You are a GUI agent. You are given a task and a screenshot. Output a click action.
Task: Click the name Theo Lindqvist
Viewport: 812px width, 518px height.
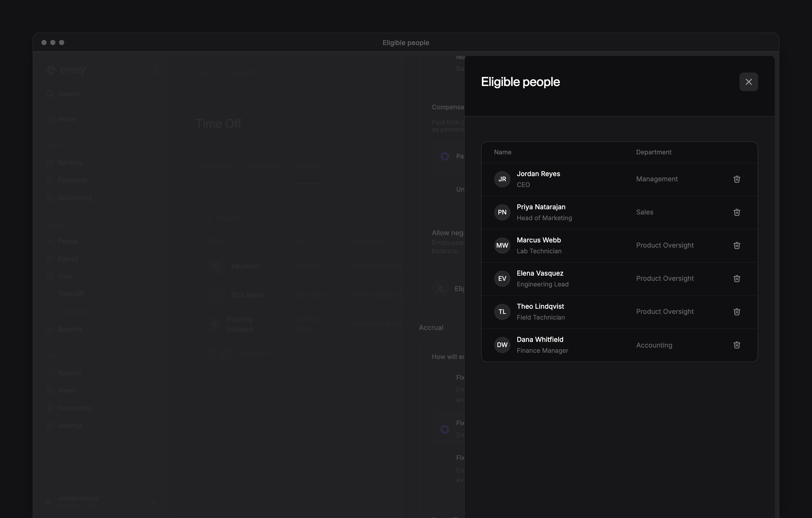[x=540, y=307]
